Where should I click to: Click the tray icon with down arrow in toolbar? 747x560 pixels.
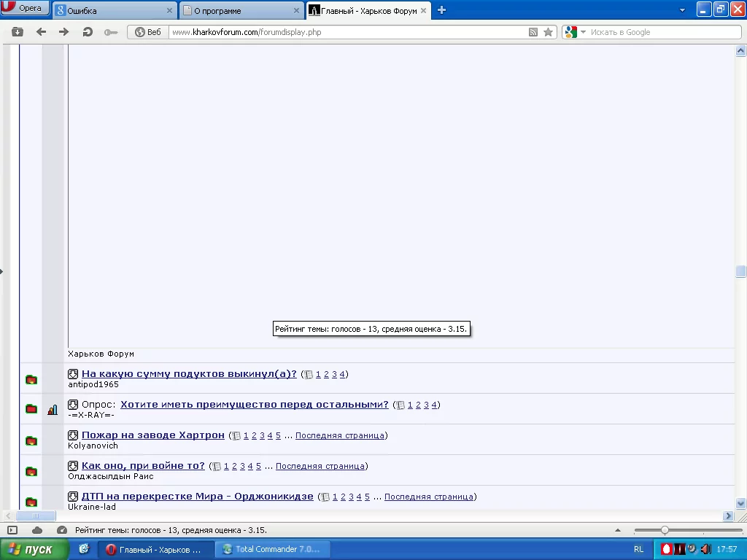coord(18,32)
